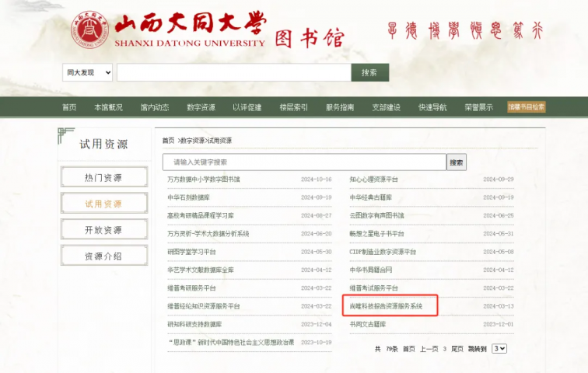
Task: Go to previous page via 上一页
Action: [x=429, y=349]
